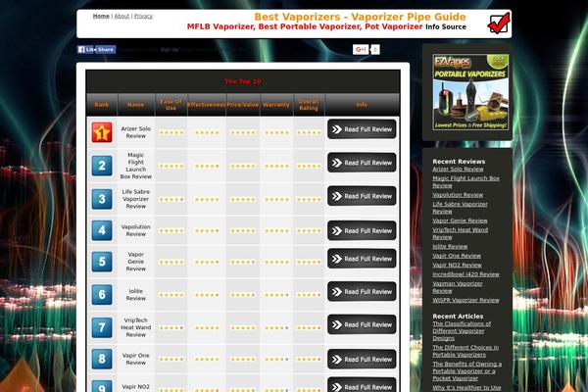Click the red checkmark logo icon
The height and width of the screenshot is (392, 588).
(x=499, y=24)
